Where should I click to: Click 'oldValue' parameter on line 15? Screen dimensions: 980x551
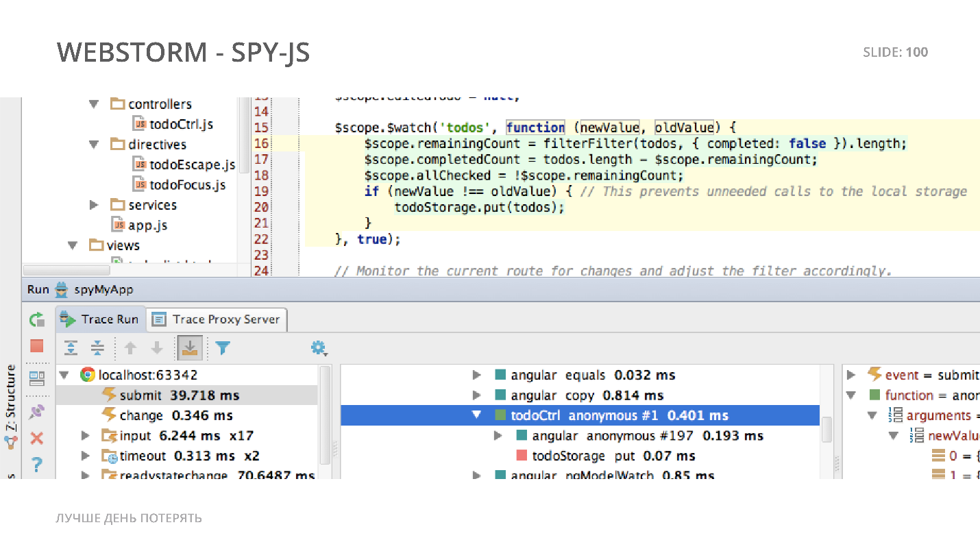(685, 127)
